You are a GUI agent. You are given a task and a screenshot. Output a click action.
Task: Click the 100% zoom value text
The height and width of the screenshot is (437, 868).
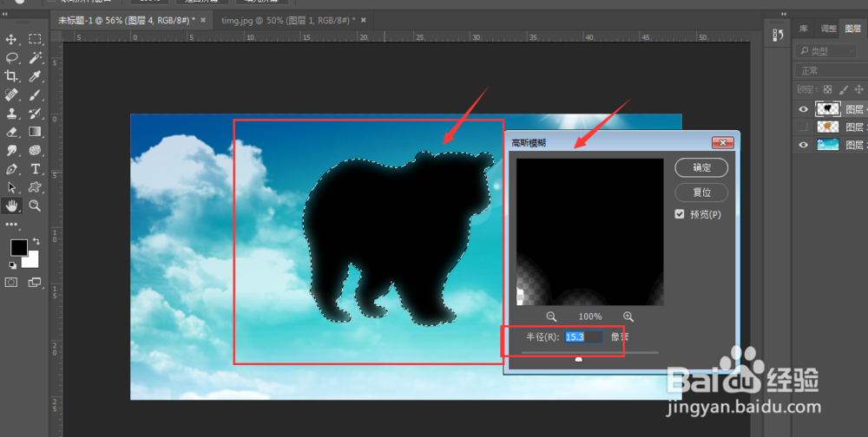(590, 316)
